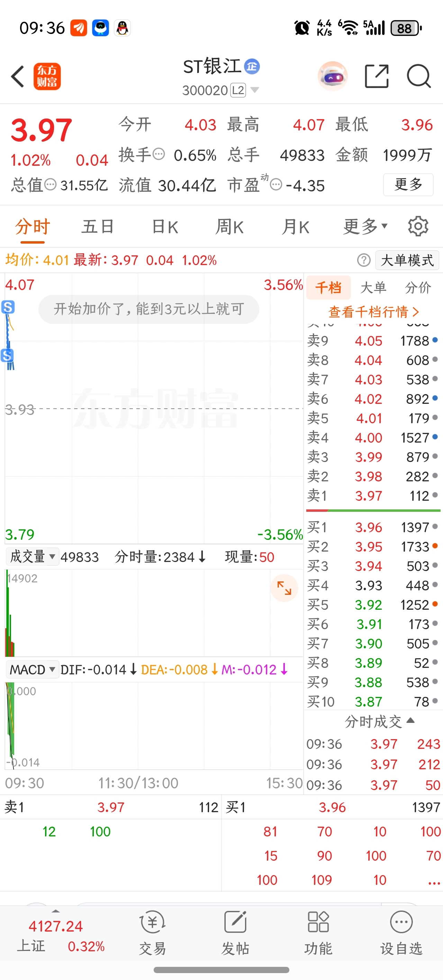Tap the 设自选 add-to-watchlist icon
Screen dimensions: 443x980
point(401,933)
